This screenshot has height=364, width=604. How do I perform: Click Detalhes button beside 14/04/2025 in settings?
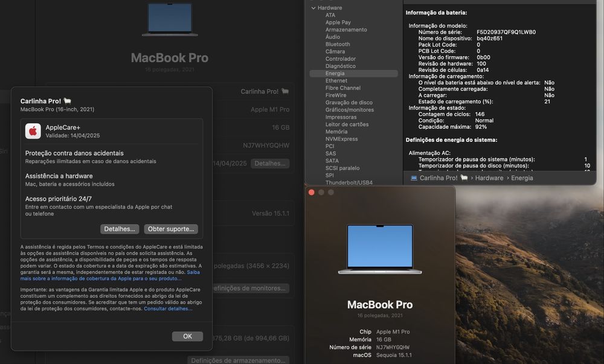coord(269,164)
